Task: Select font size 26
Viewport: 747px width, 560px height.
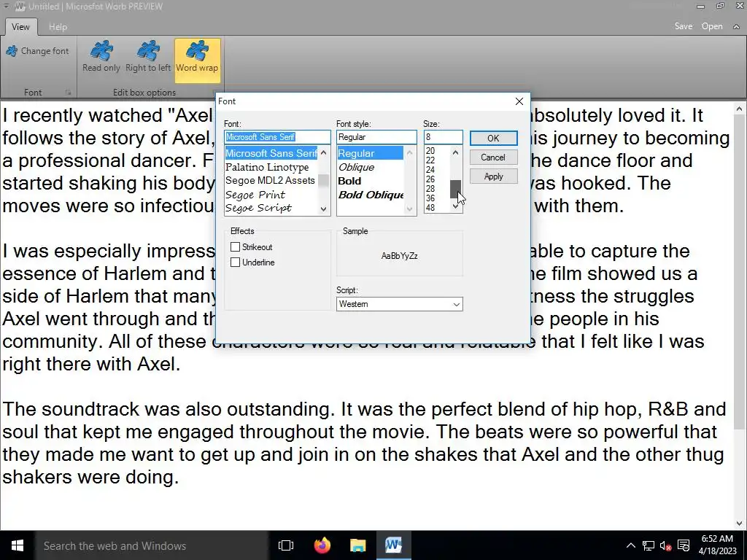Action: [430, 179]
